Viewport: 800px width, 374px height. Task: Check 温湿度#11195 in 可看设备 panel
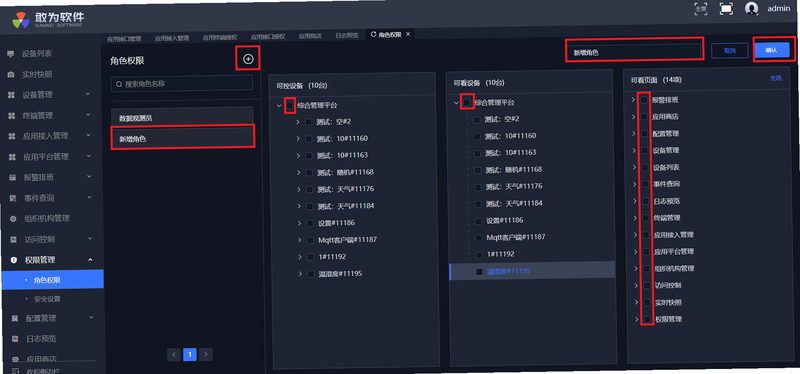[479, 271]
